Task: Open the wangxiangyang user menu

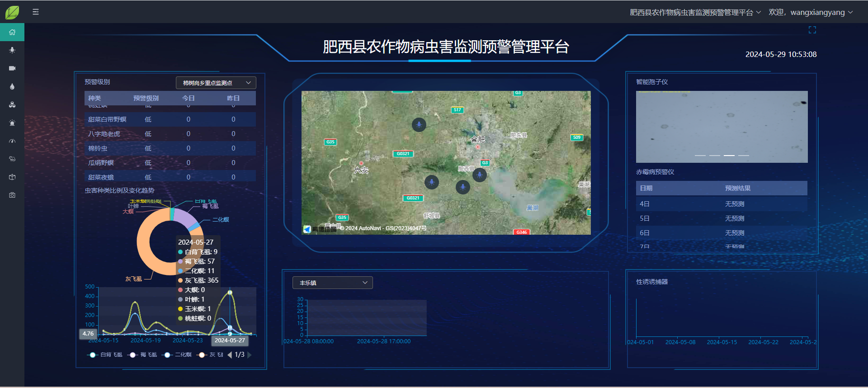Action: click(811, 12)
